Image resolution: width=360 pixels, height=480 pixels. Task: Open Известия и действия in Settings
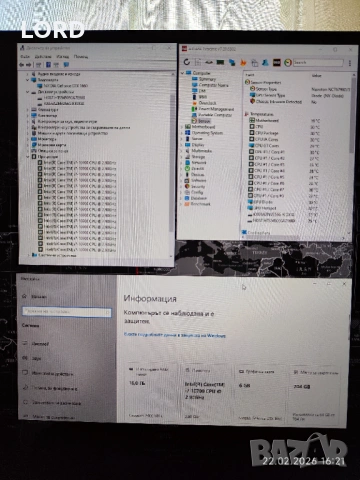(x=52, y=374)
